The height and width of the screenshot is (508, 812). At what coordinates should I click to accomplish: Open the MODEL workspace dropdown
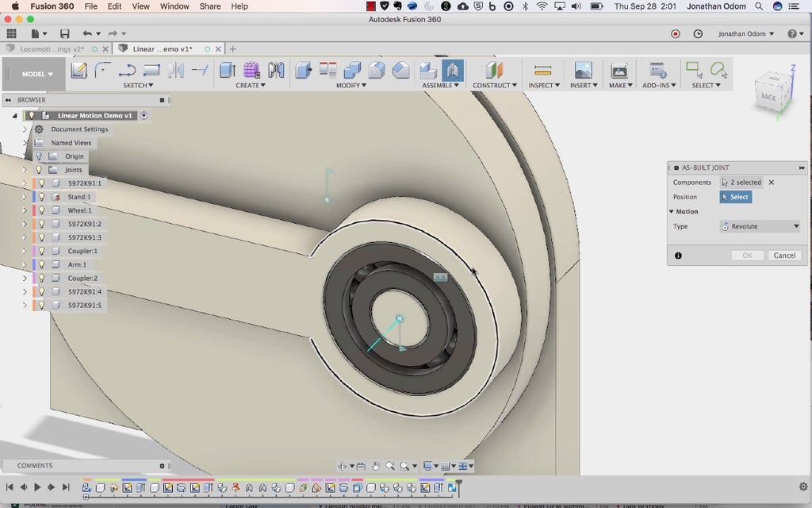pyautogui.click(x=37, y=74)
